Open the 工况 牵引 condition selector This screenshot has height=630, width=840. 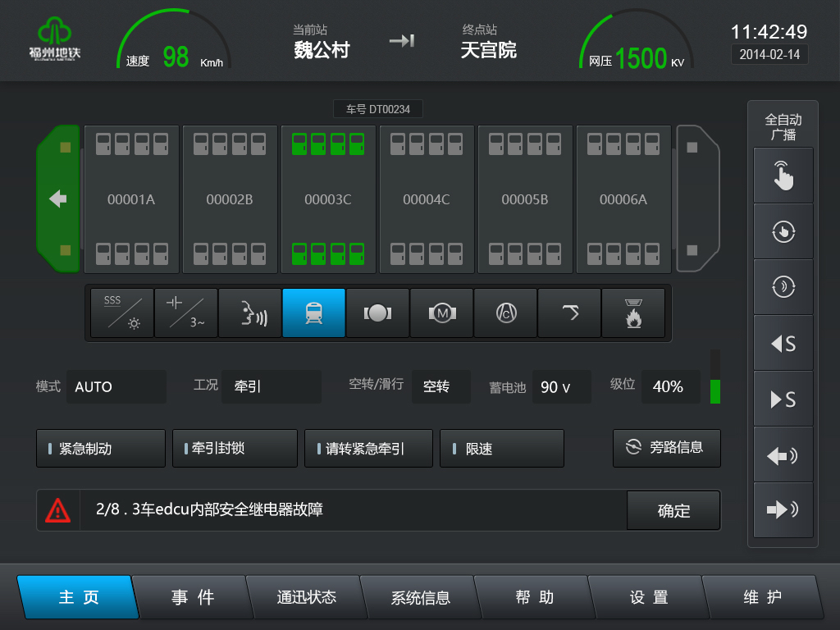[271, 386]
